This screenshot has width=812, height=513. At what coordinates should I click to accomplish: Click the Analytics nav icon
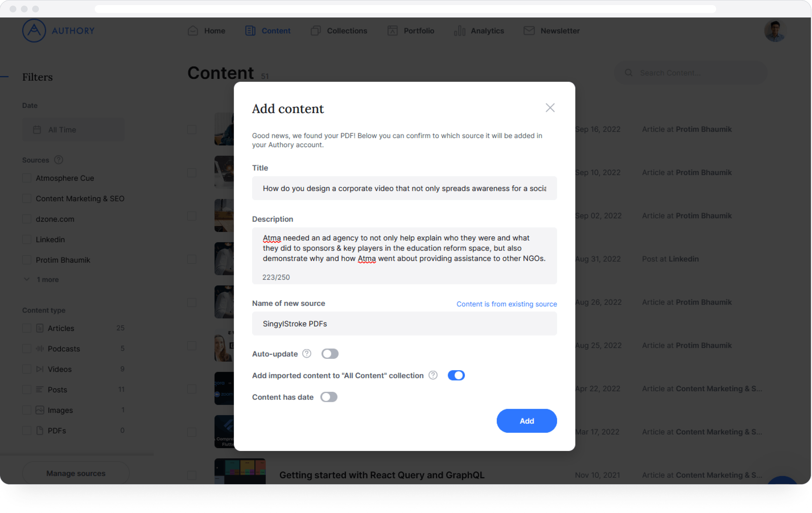click(x=460, y=30)
